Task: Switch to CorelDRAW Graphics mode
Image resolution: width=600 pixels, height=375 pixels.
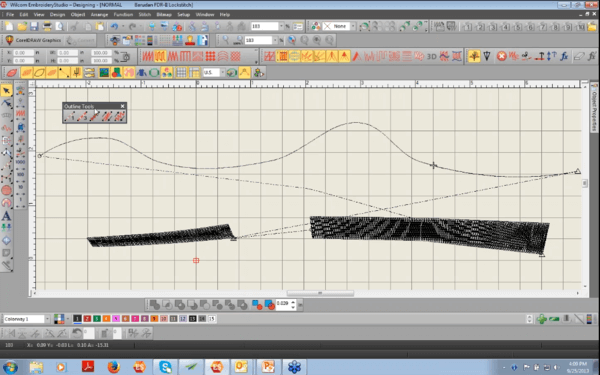Action: pos(33,40)
